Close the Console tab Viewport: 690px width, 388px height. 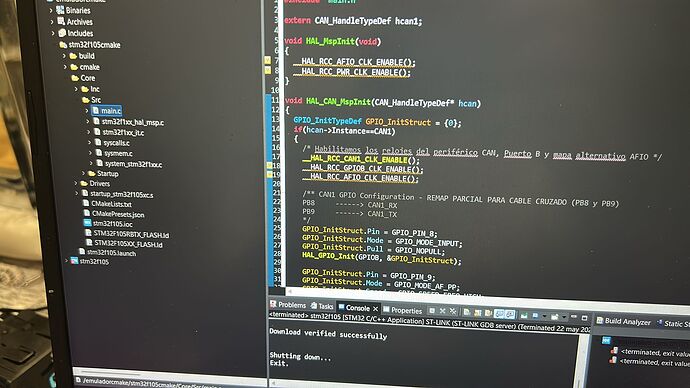(375, 308)
